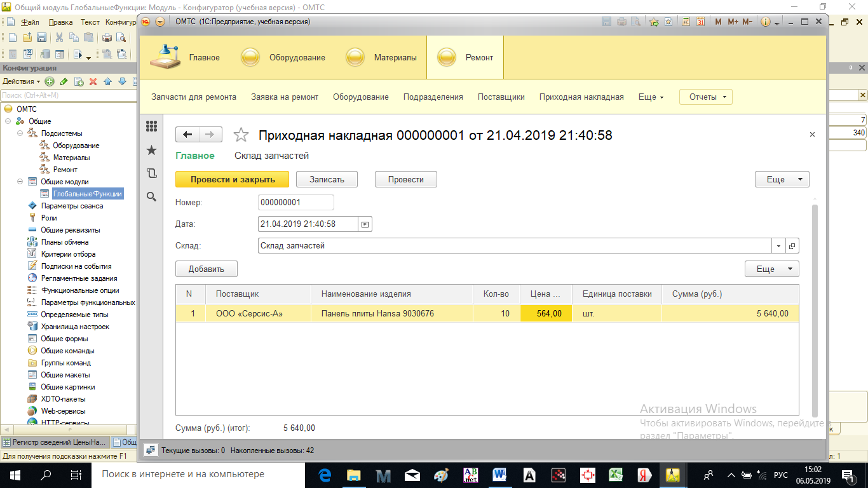Open Microsoft Word from the taskbar

[x=499, y=474]
